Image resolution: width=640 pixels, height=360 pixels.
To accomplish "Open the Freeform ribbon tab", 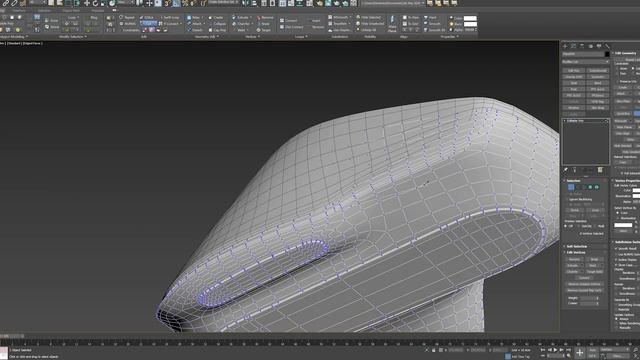I will point(20,11).
